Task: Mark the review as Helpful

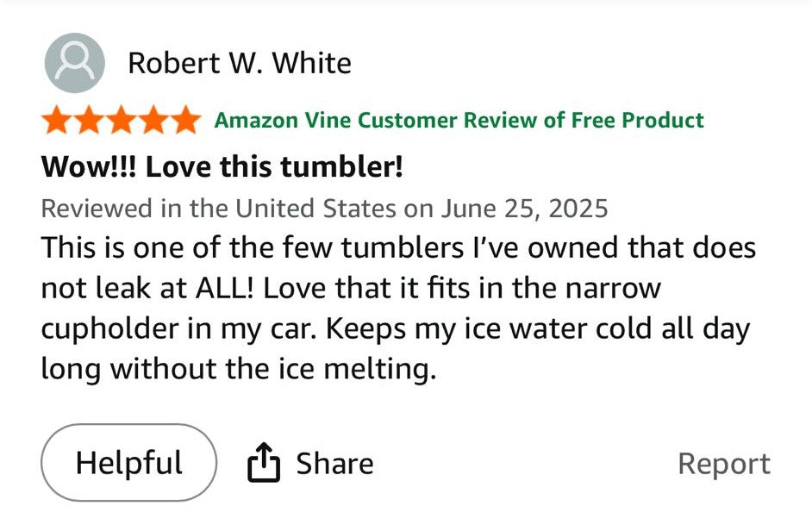Action: click(x=129, y=463)
